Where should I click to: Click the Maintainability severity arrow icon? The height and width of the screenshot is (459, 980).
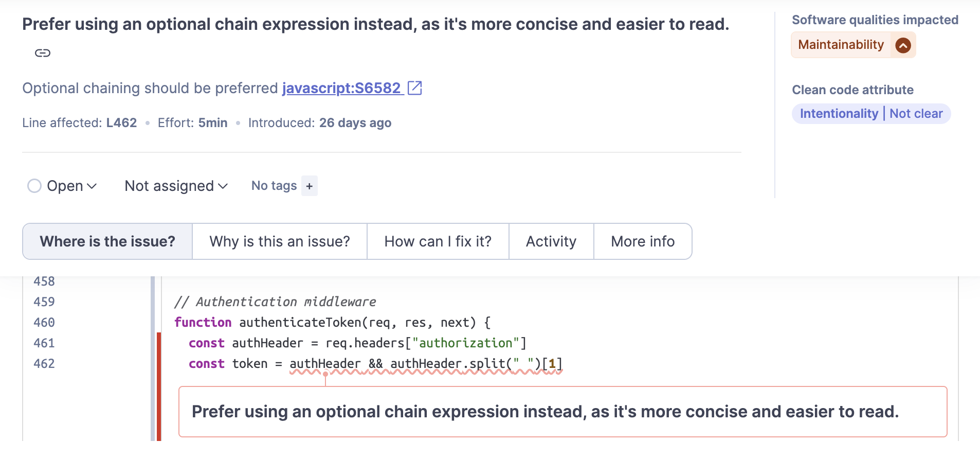click(903, 45)
